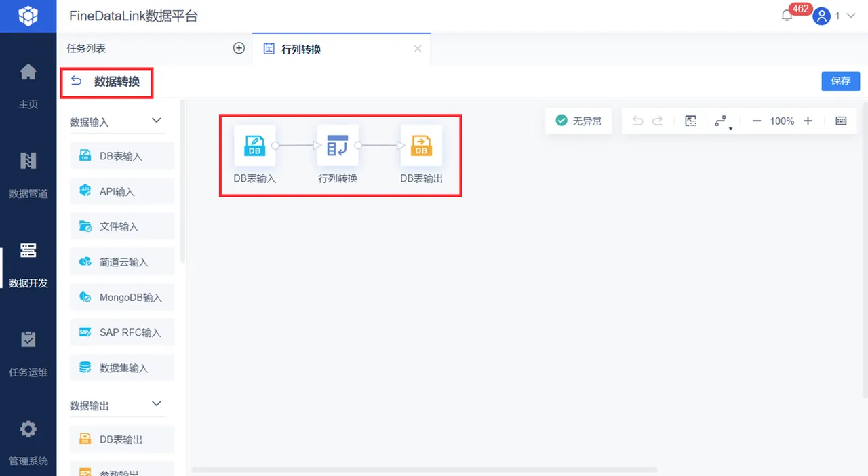Select the SAP RFC输入 operator
Screen dimensions: 868x476
click(x=122, y=332)
